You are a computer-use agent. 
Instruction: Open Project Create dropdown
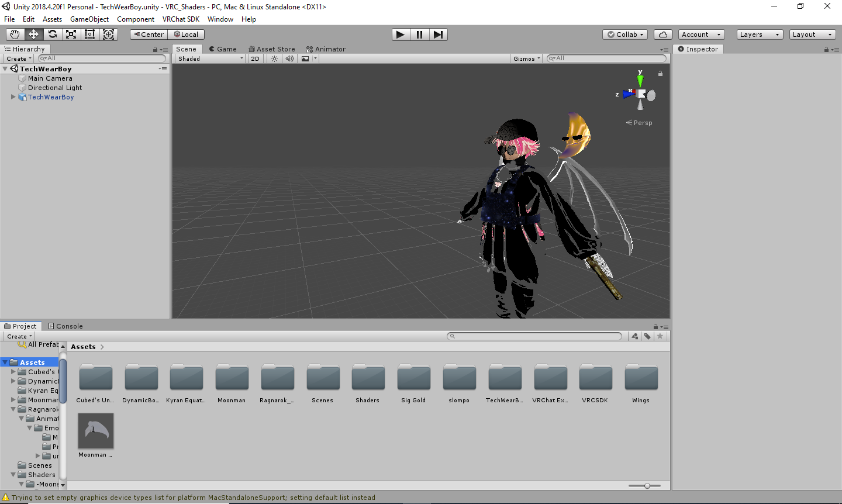[19, 336]
